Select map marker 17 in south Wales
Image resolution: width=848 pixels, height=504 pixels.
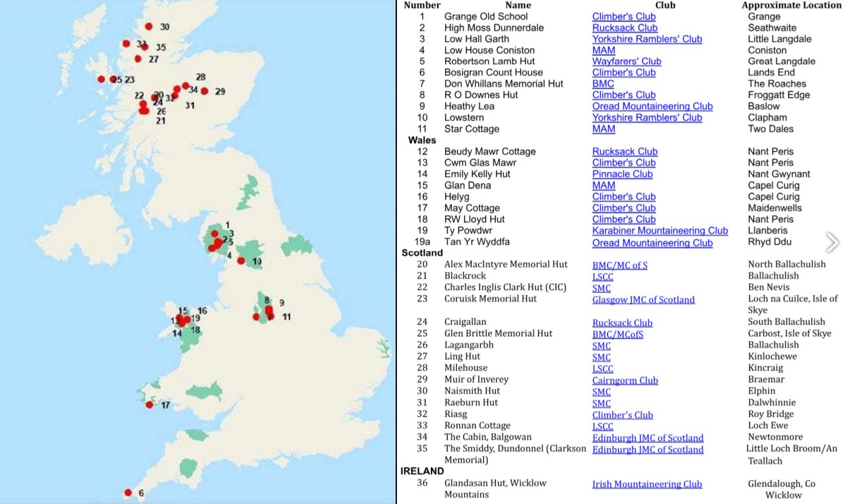tap(149, 404)
